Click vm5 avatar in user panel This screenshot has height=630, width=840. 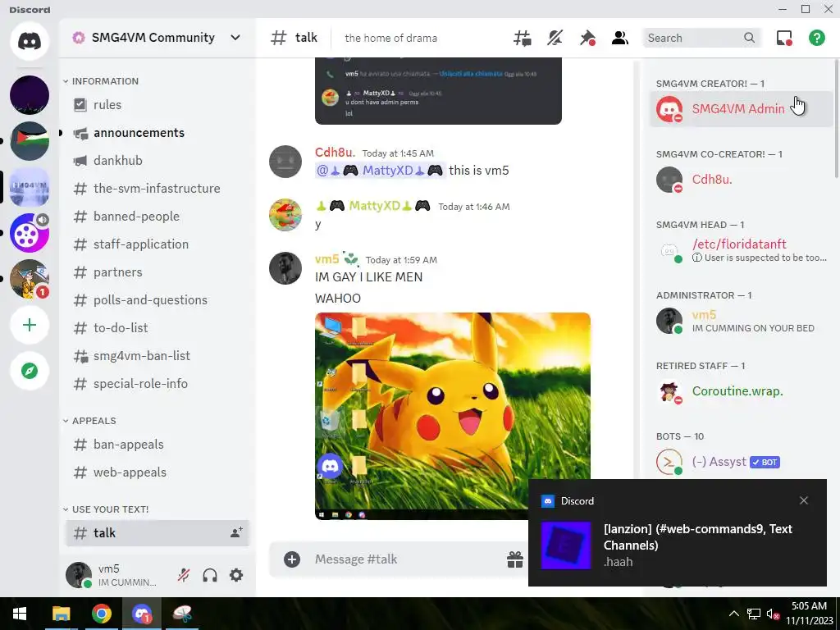79,575
